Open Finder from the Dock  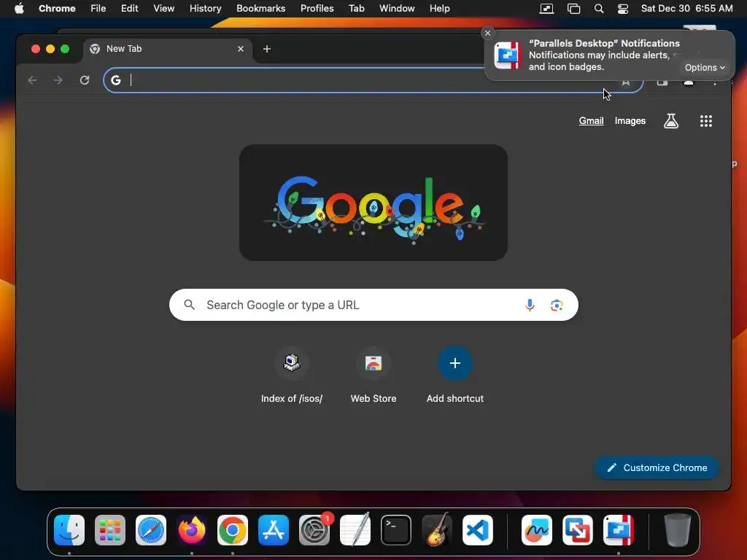[69, 530]
